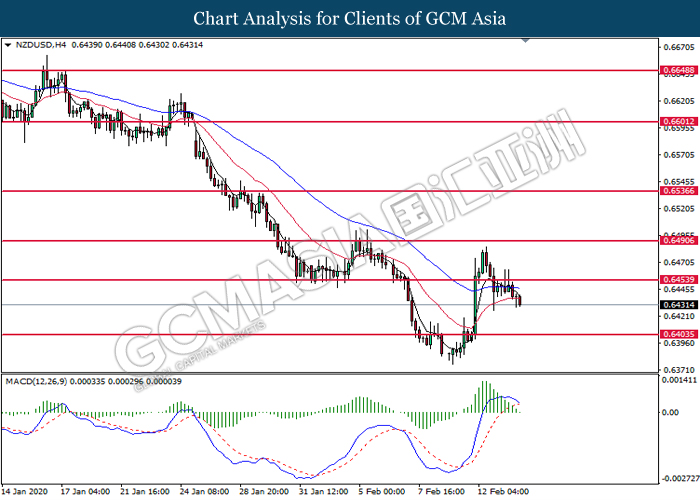Click the 0.65366 horizontal level label
The height and width of the screenshot is (500, 700).
pyautogui.click(x=679, y=191)
